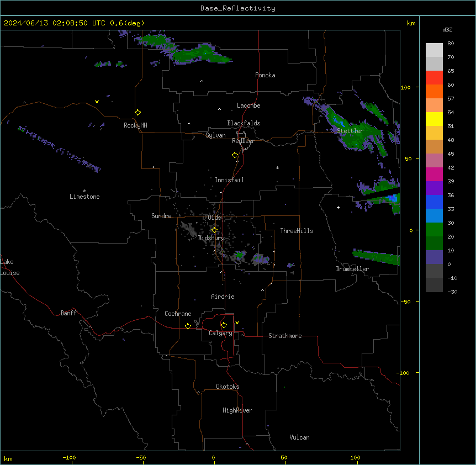Click the yellow diamond marker above Calgary label

pyautogui.click(x=224, y=325)
